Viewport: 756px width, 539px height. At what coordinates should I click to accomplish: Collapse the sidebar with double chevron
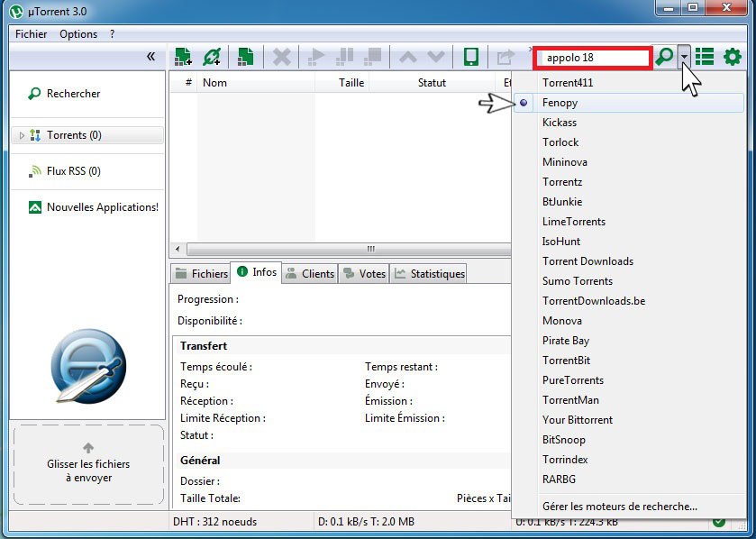[x=150, y=57]
